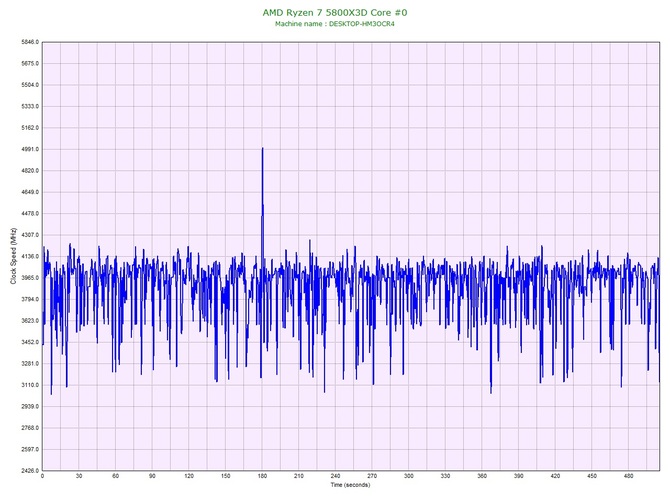This screenshot has width=670, height=502.
Task: Click the 30 seconds x-axis tick label
Action: 79,476
